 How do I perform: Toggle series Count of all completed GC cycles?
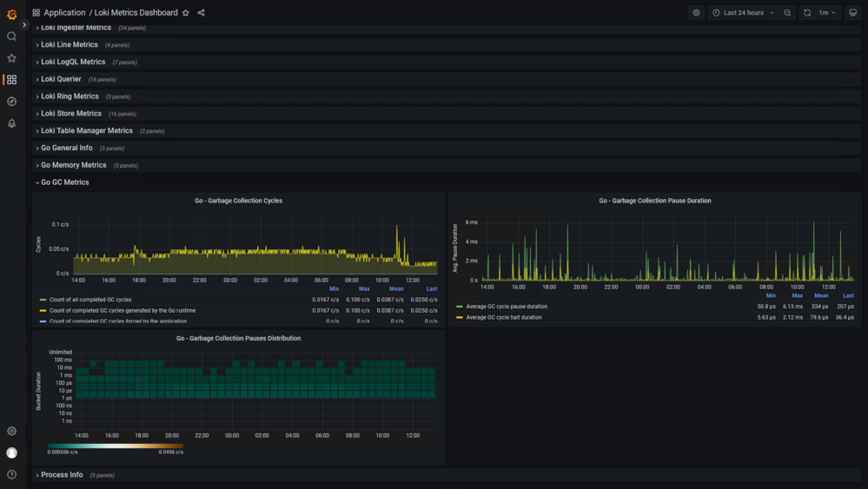click(x=90, y=300)
